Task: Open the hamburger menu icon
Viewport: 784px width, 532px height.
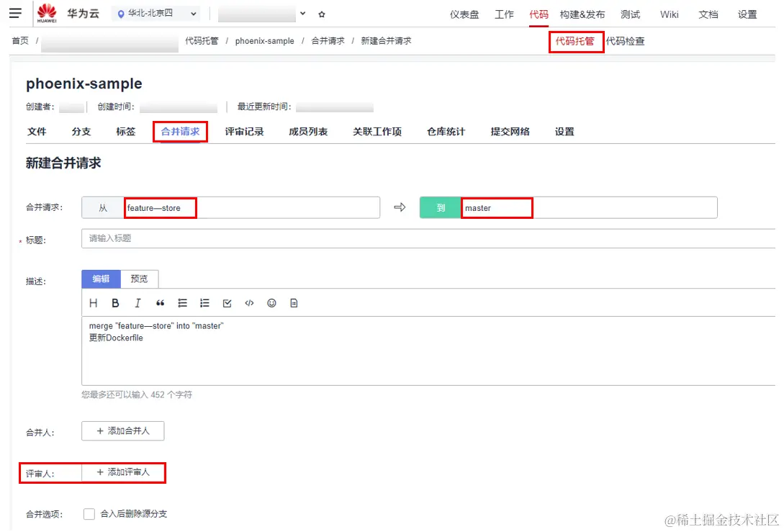Action: tap(16, 14)
